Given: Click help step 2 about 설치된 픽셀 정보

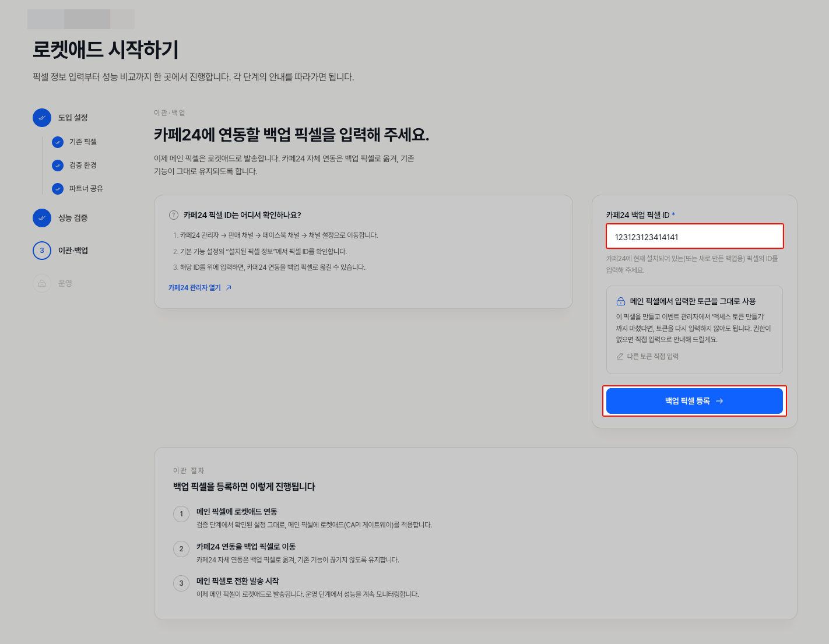Looking at the screenshot, I should 260,252.
